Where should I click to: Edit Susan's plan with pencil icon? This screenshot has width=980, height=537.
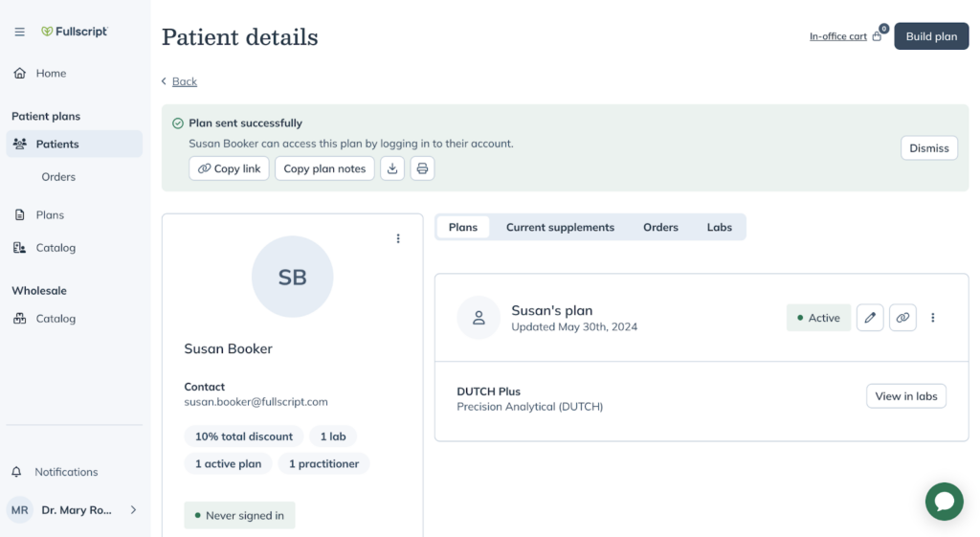[x=870, y=318]
